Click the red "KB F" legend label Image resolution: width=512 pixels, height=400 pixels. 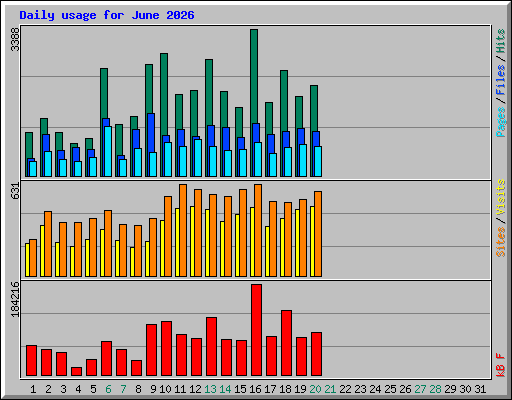[x=501, y=365]
